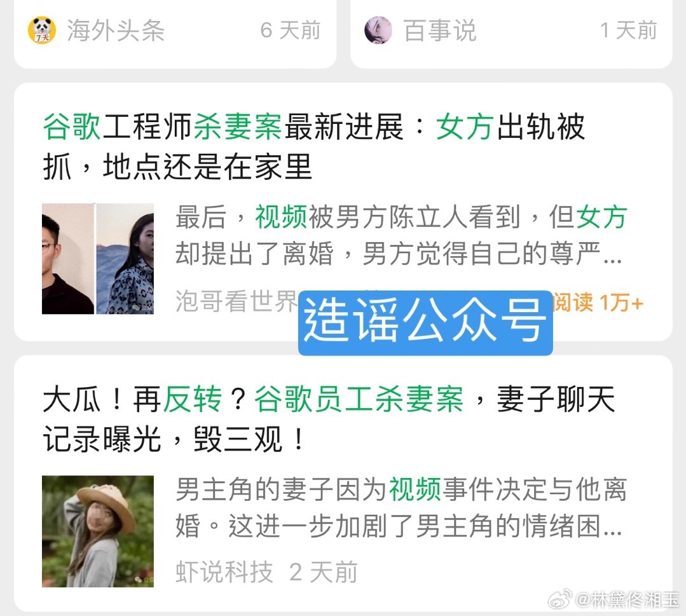Tap the thumbnail of woman in straw hat

[98, 531]
